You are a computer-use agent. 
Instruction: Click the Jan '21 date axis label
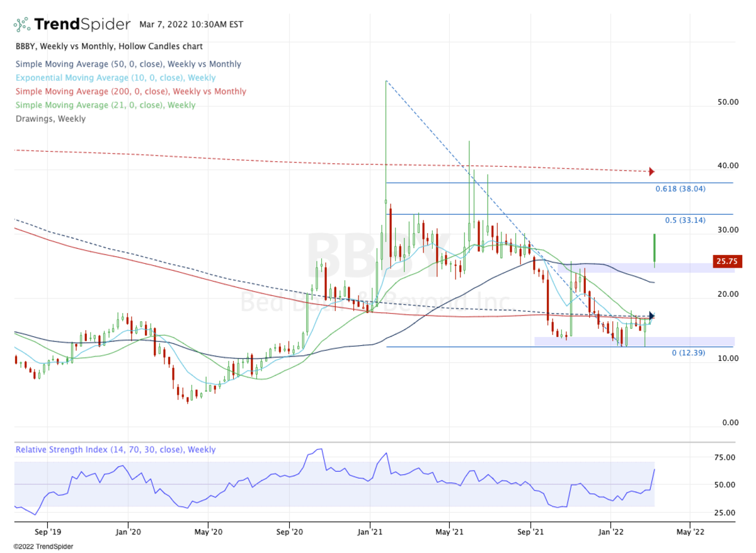(369, 532)
